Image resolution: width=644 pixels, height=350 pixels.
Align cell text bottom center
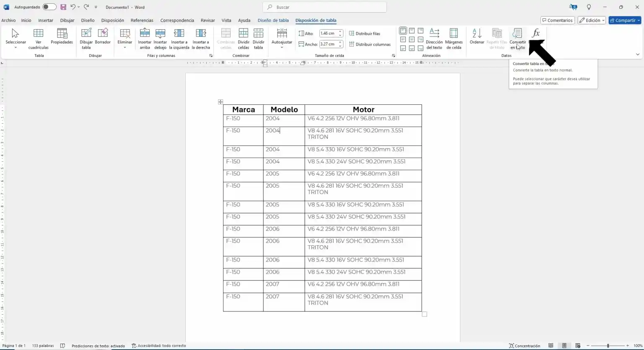pos(412,48)
